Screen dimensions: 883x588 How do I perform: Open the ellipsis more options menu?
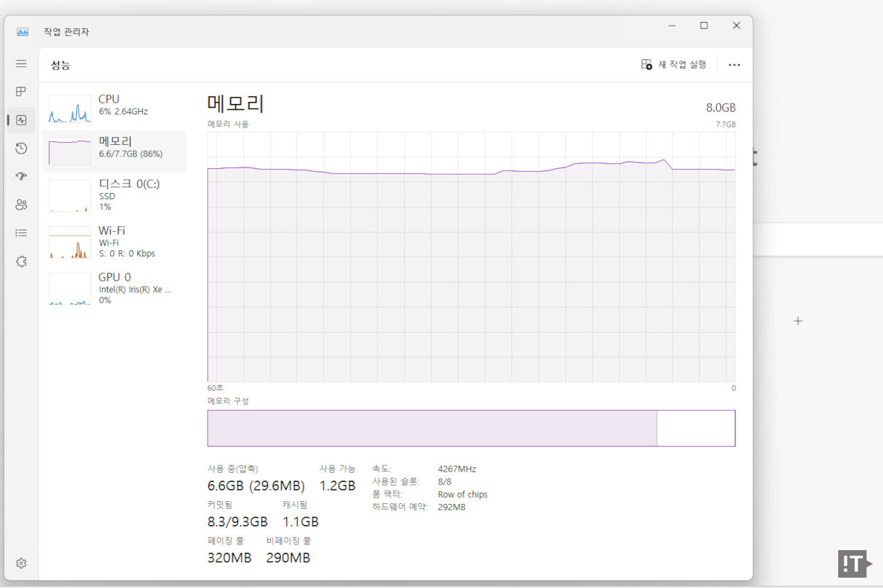734,64
